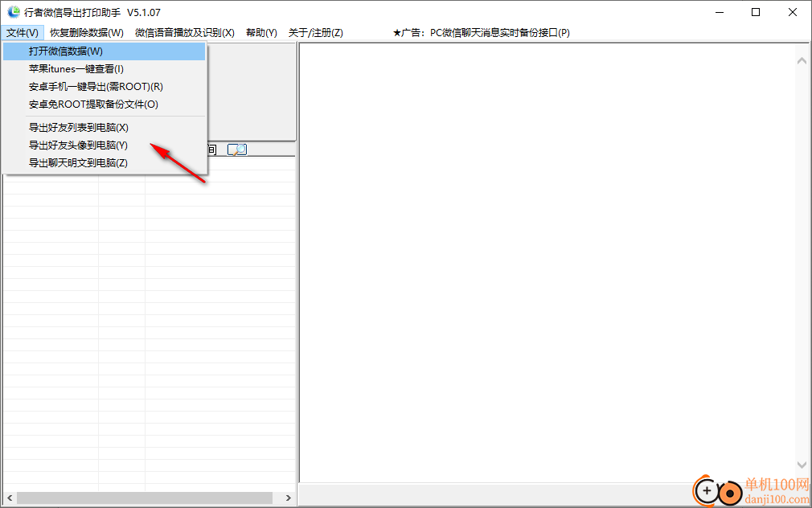The width and height of the screenshot is (812, 508).
Task: Open 微信语音播放及识别(X) menu
Action: 185,33
